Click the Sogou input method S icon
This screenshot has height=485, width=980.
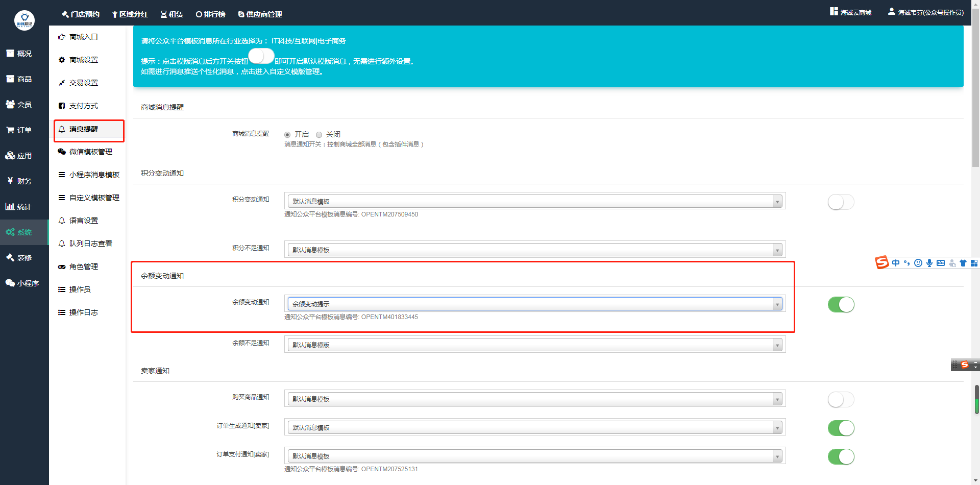point(881,263)
